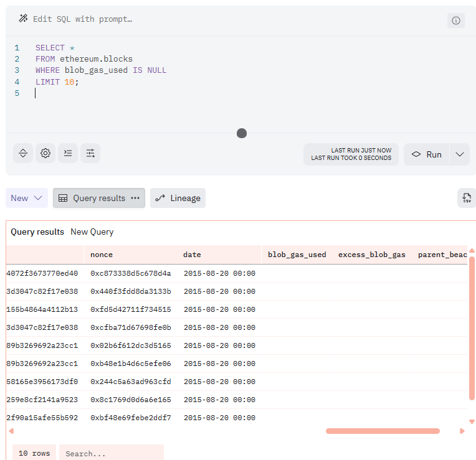The width and height of the screenshot is (476, 460).
Task: Click the Edit SQL with prompt field
Action: click(83, 19)
